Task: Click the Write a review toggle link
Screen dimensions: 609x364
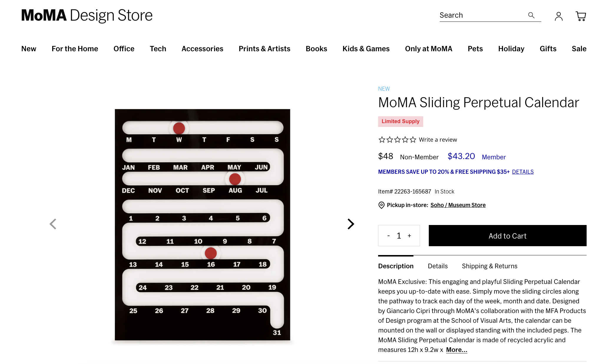Action: coord(438,139)
